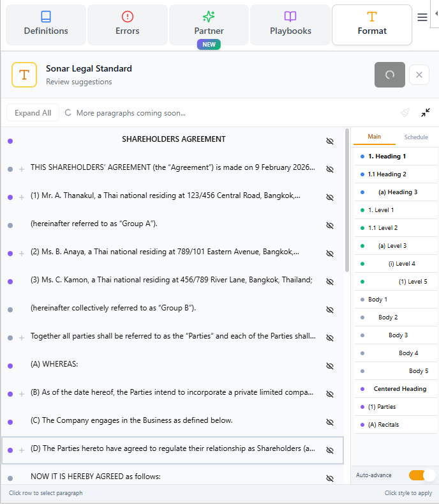The height and width of the screenshot is (504, 439).
Task: Expand the THIS SHAREHOLDERS' AGREEMENT paragraph
Action: 22,169
